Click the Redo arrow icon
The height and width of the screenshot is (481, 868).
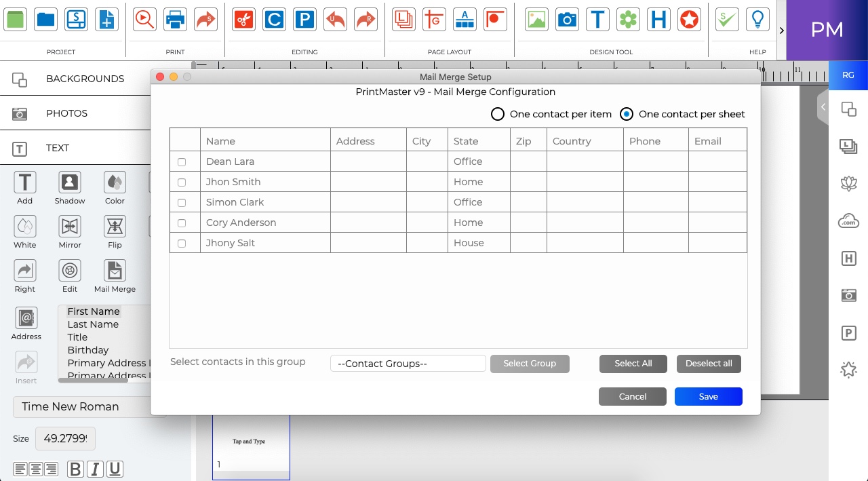click(x=366, y=20)
